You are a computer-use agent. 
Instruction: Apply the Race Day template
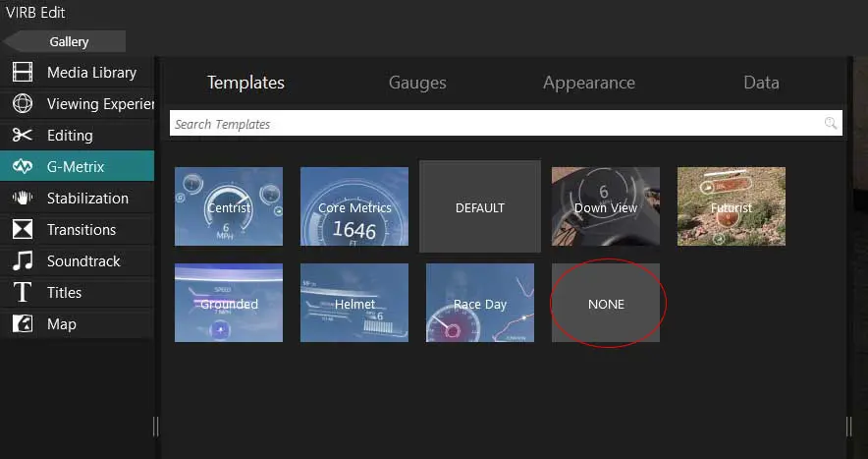480,303
